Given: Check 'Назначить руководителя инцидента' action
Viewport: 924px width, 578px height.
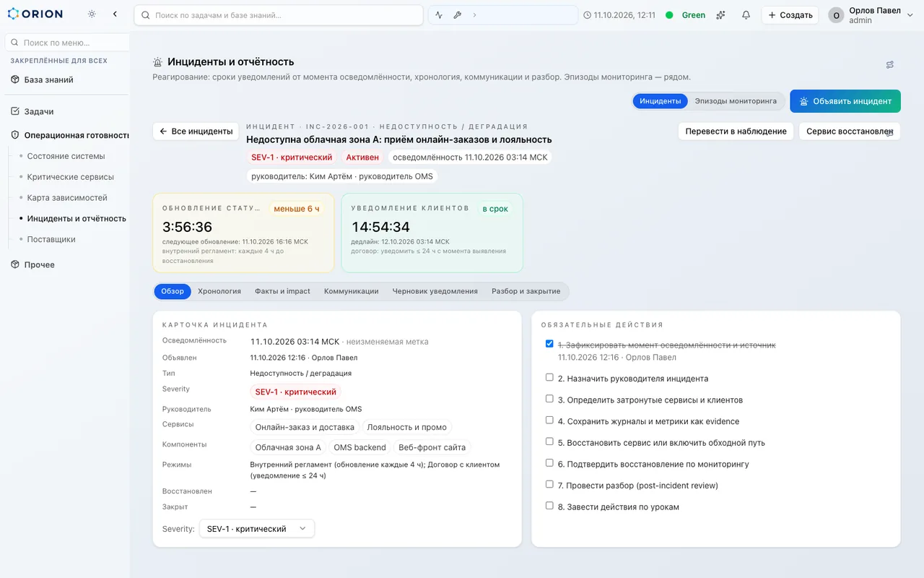Looking at the screenshot, I should (x=550, y=377).
